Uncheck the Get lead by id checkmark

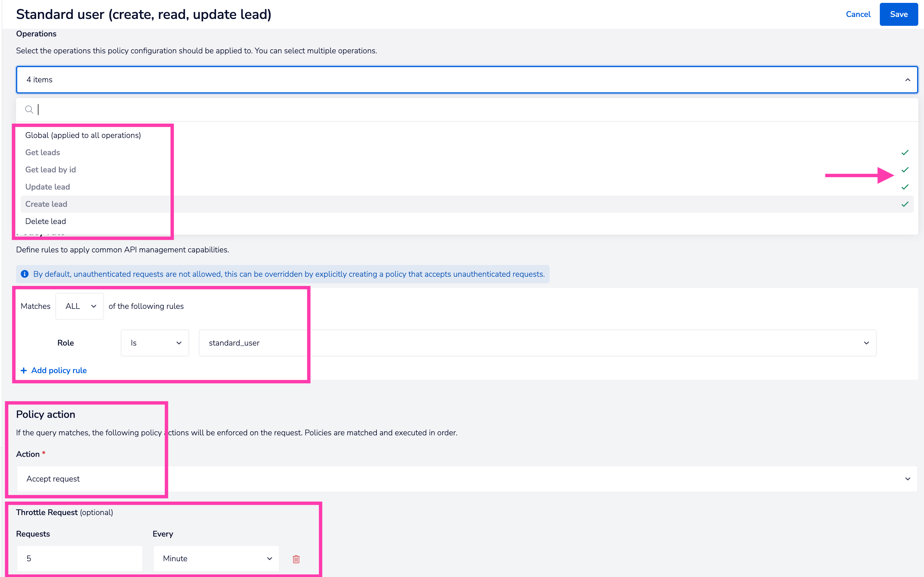[x=904, y=170]
